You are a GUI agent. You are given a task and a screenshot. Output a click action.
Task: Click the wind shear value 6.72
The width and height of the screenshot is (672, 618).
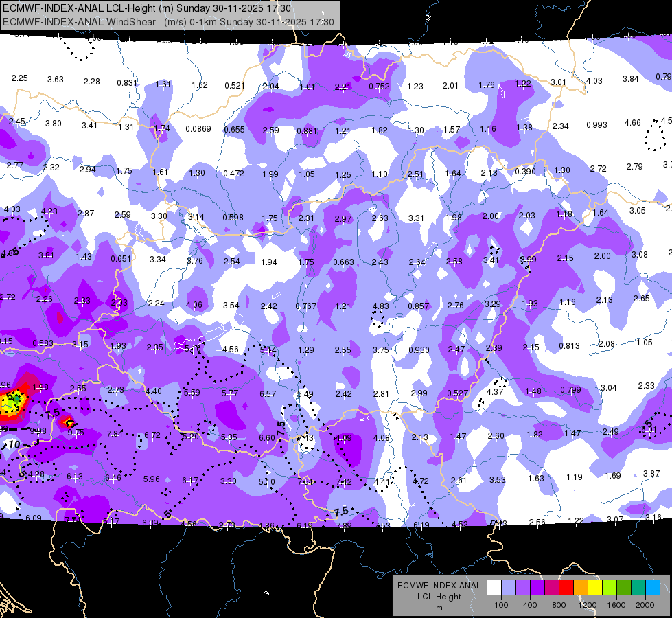(152, 435)
